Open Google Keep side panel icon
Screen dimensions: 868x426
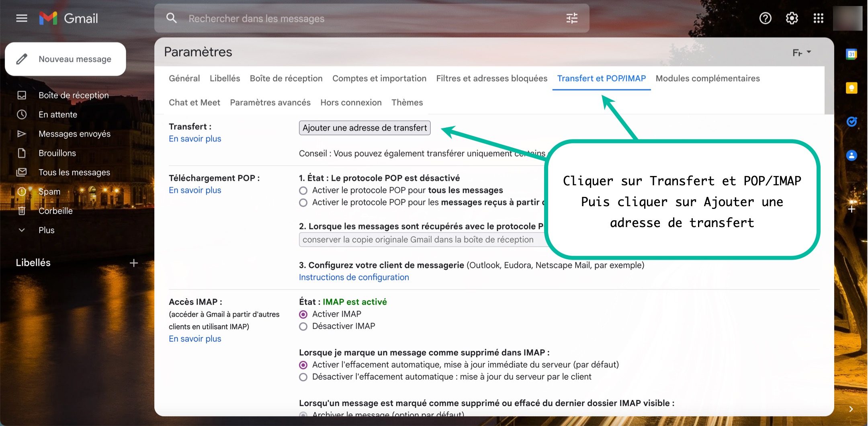851,88
